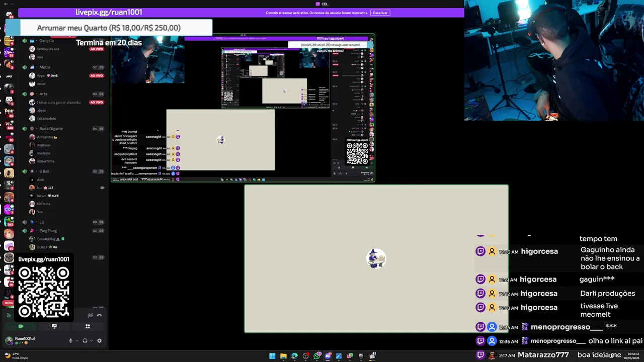Viewport: 644px width, 362px height.
Task: Open the Discord stream preview window
Action: (x=243, y=108)
